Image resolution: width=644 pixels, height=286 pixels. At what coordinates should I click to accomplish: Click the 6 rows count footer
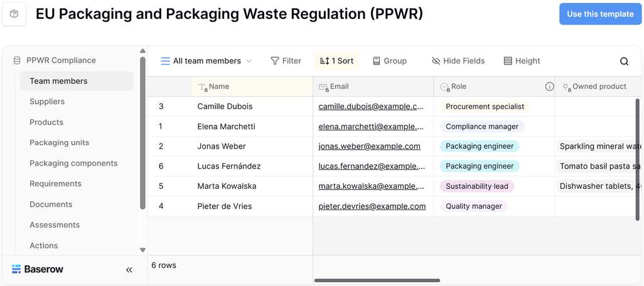164,265
